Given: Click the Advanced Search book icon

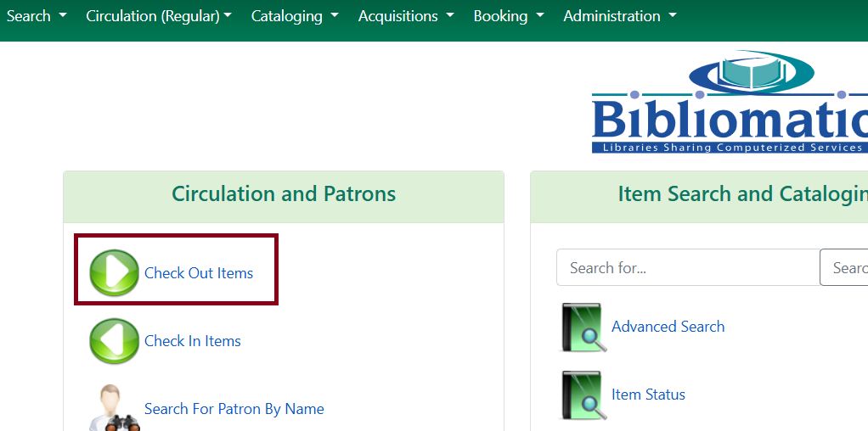Looking at the screenshot, I should [583, 327].
